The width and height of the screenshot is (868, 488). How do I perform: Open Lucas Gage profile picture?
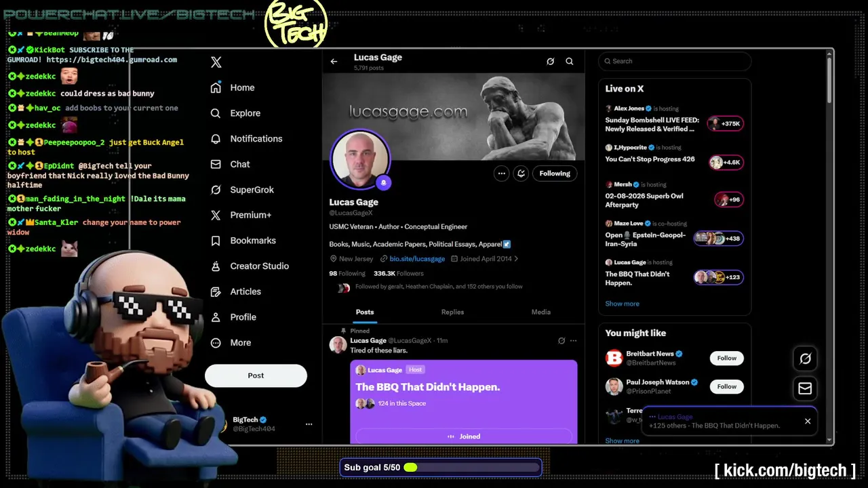point(360,160)
